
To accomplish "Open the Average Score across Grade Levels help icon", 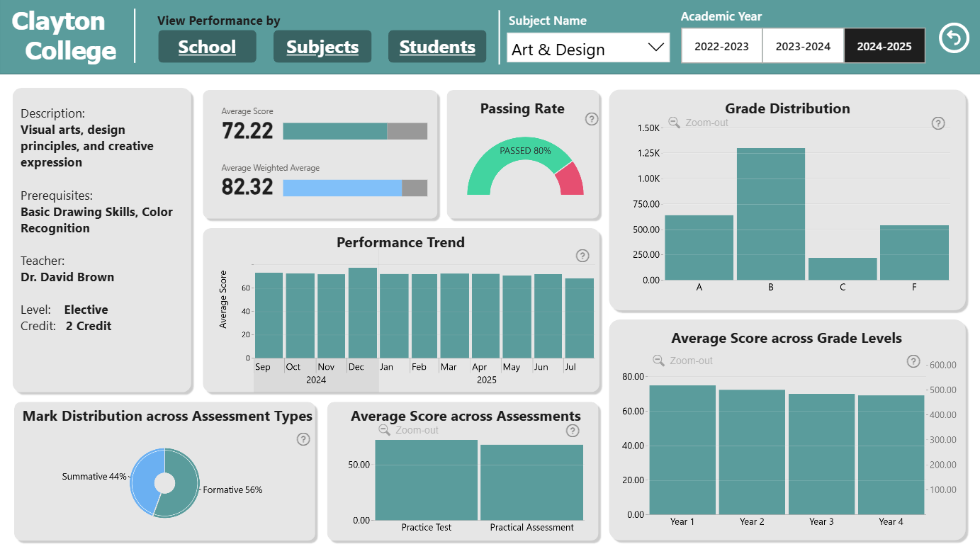I will pos(914,361).
